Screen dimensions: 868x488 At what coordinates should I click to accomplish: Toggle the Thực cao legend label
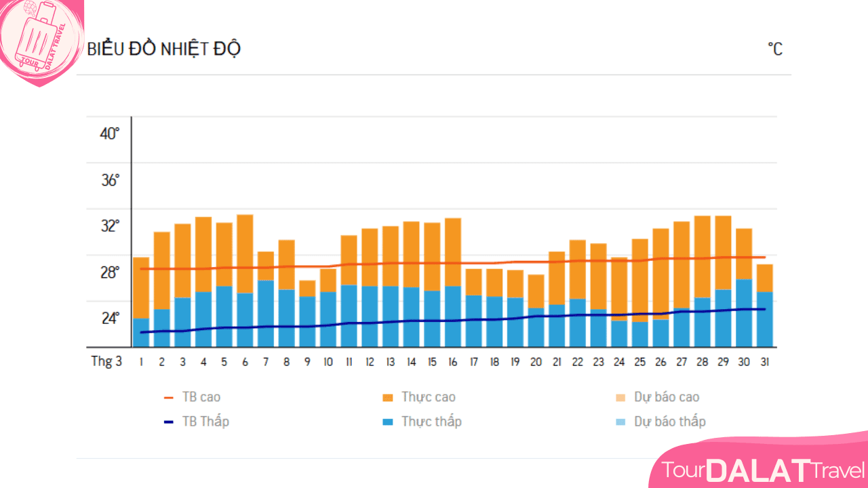[428, 397]
